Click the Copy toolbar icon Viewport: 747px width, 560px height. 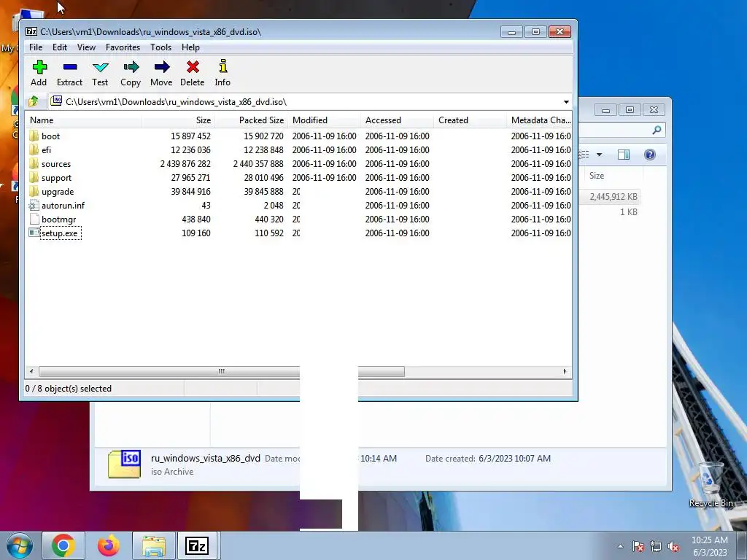(131, 67)
